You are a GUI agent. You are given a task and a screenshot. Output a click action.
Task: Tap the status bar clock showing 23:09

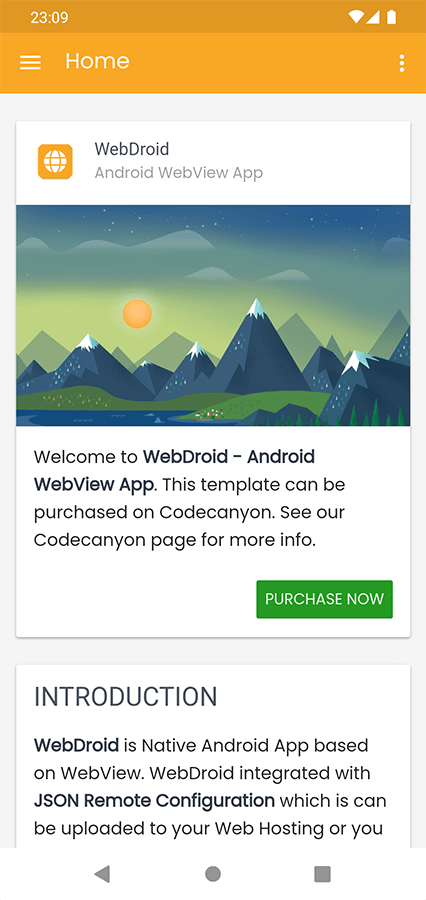49,18
